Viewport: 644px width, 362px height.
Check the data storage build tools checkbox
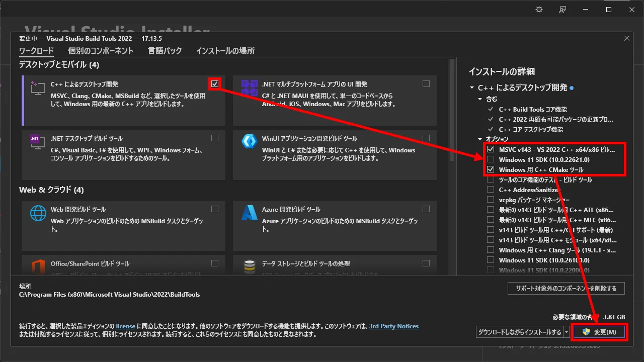point(426,263)
